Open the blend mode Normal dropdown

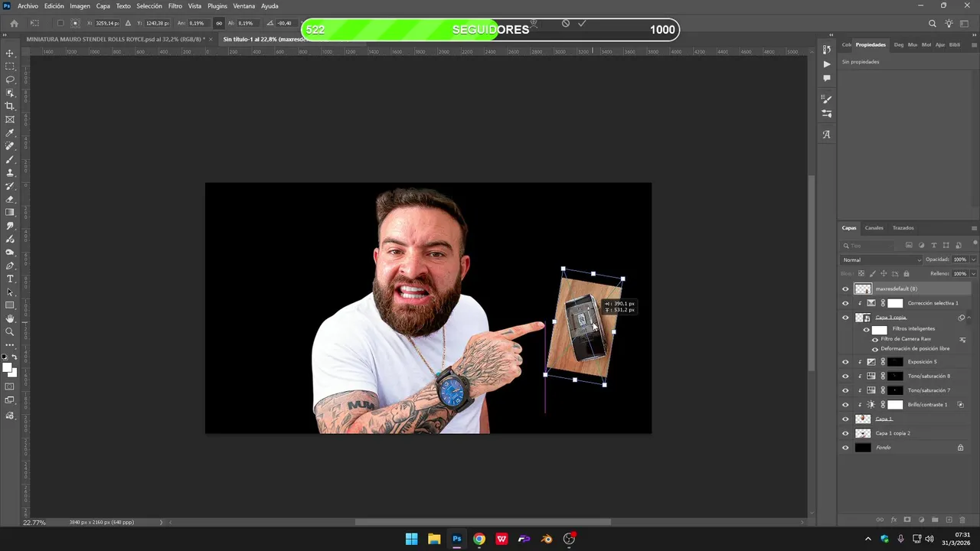coord(881,260)
